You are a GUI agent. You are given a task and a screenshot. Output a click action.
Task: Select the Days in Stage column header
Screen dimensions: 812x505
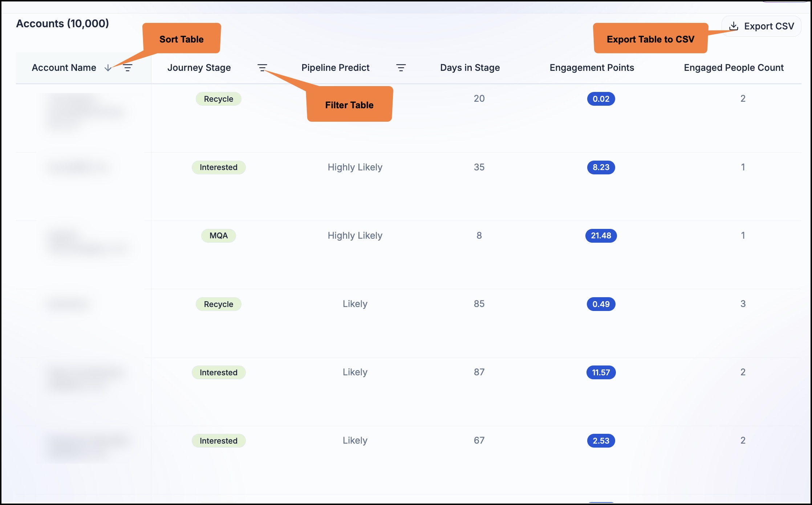pos(470,68)
